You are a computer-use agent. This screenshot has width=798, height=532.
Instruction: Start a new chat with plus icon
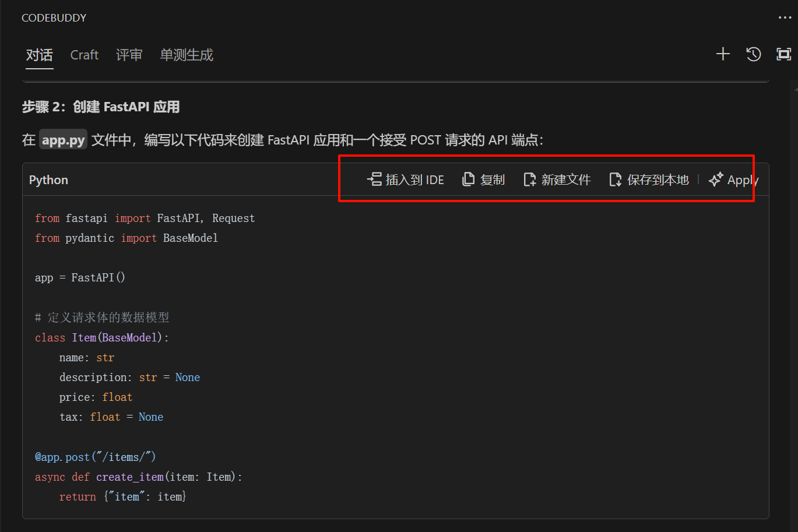pyautogui.click(x=723, y=54)
